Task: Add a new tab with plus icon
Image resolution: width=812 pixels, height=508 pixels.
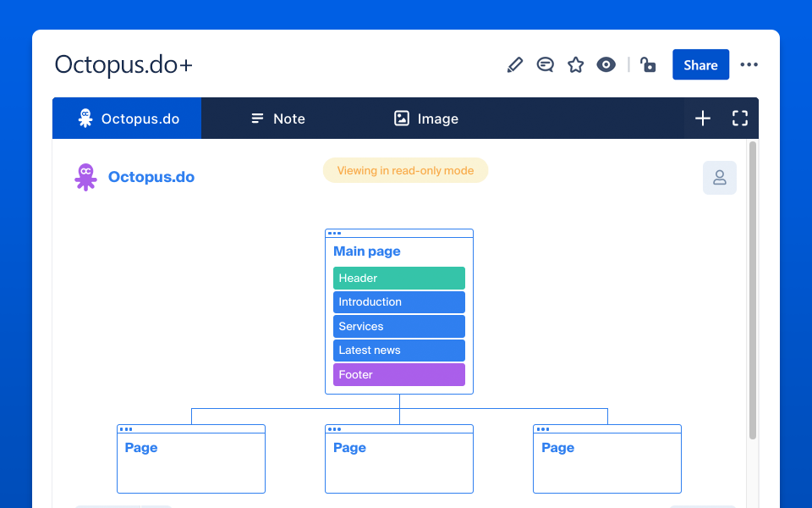Action: 703,119
